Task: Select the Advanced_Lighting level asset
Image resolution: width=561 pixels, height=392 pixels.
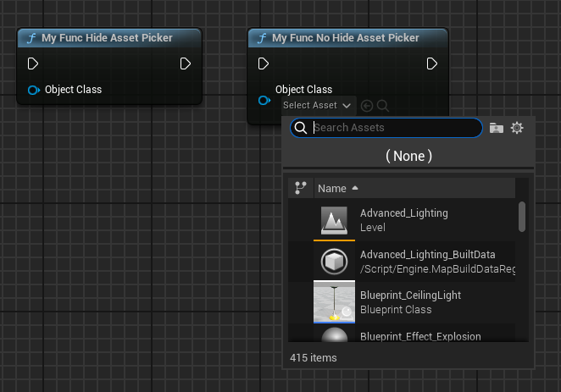Action: click(403, 220)
